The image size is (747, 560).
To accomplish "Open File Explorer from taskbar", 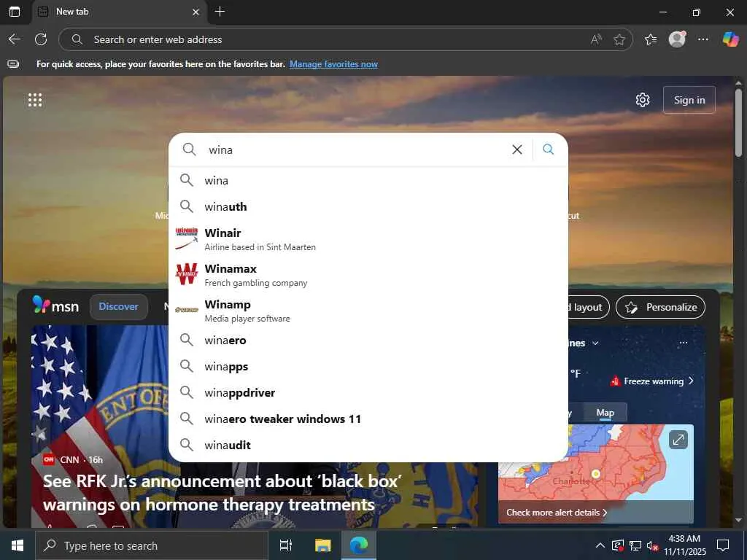I will coord(322,545).
